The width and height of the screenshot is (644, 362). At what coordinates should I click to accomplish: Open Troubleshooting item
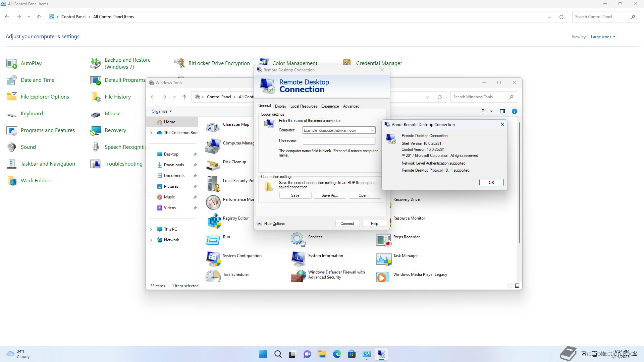(x=116, y=164)
